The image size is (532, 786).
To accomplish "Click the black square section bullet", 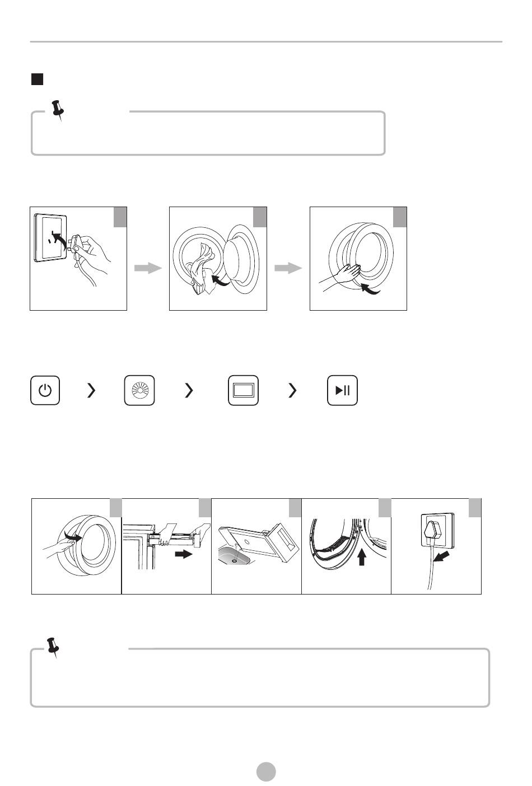I will (x=37, y=79).
